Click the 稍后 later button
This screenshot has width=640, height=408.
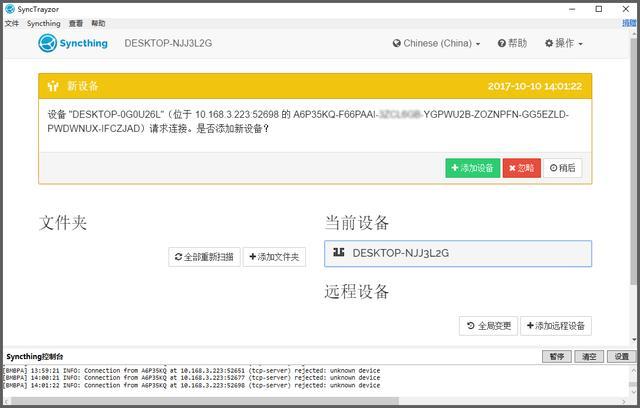point(562,168)
